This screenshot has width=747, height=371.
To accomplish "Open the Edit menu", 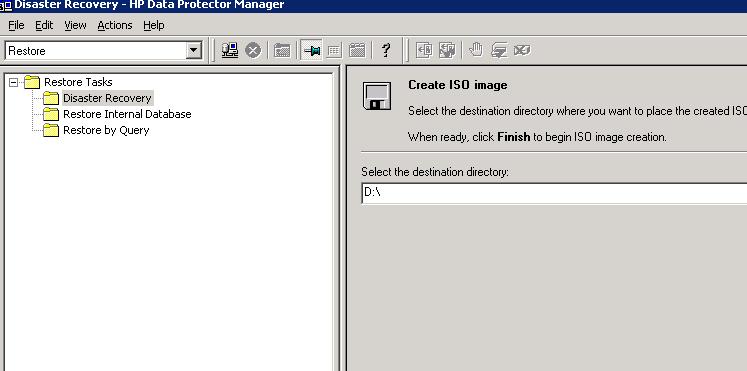I will coord(44,25).
